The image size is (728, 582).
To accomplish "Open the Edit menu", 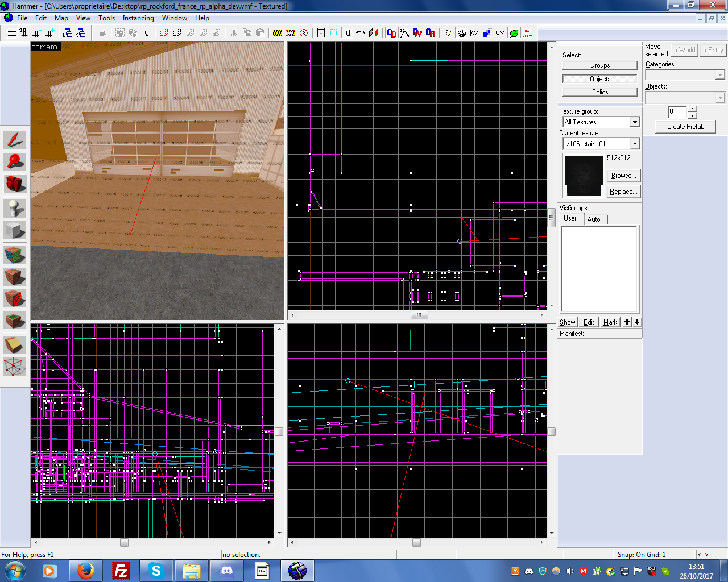I will (x=41, y=18).
